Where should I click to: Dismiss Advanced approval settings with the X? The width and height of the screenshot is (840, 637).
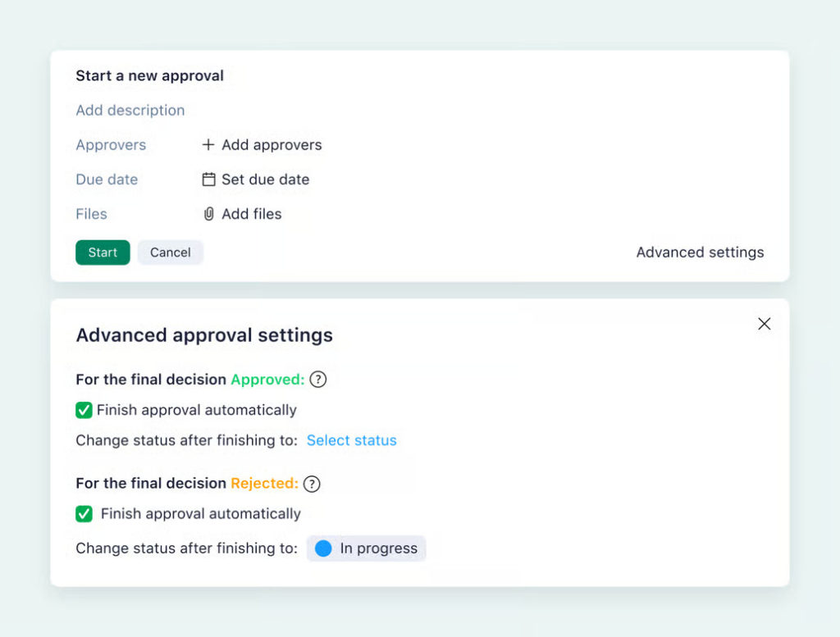765,324
